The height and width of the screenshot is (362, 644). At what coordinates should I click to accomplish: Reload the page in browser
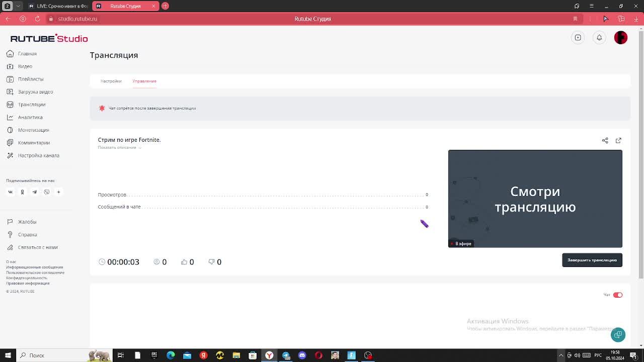click(x=37, y=19)
